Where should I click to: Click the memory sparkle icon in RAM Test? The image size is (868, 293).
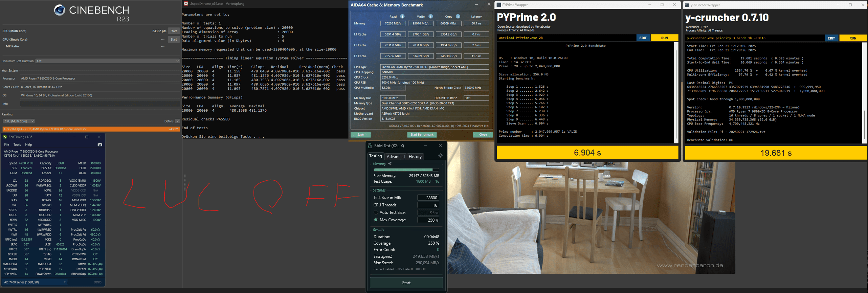[x=390, y=164]
